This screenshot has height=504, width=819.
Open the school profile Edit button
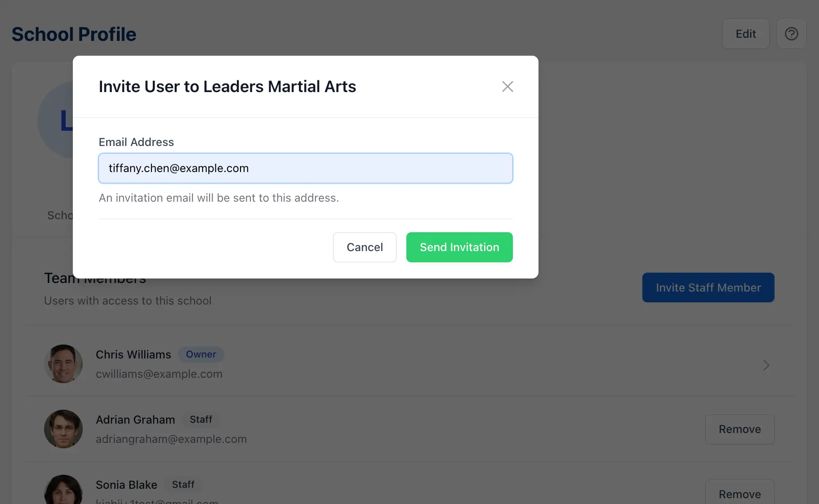pyautogui.click(x=745, y=33)
